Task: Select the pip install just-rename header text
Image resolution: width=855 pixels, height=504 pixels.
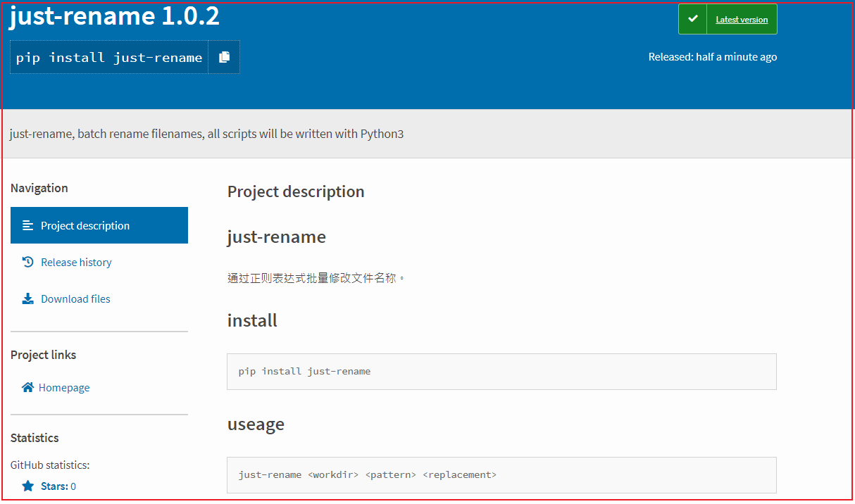Action: coord(109,58)
